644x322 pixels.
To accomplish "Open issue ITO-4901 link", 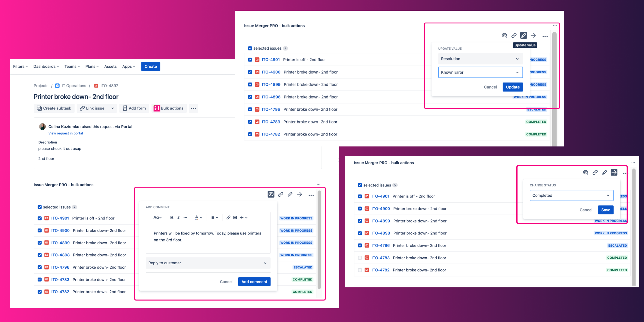I will (x=271, y=60).
